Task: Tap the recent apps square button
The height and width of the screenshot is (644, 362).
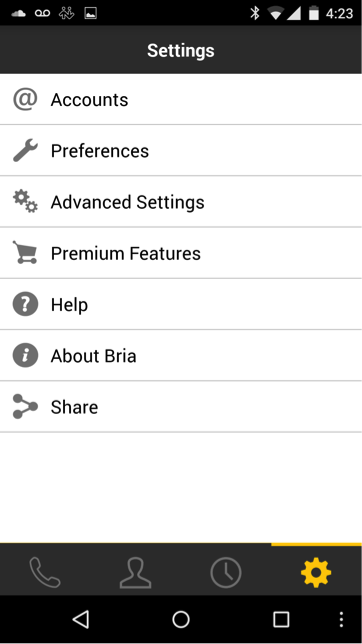Action: pos(281,619)
